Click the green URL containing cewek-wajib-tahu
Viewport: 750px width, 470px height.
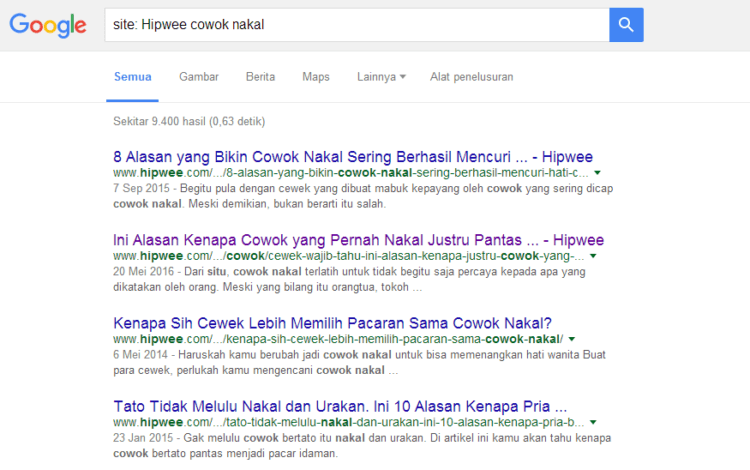point(349,256)
